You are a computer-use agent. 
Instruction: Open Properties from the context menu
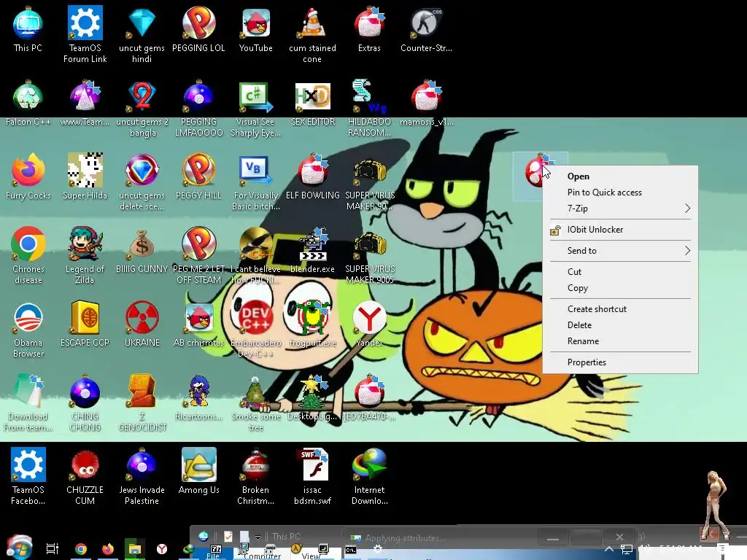[x=620, y=362]
